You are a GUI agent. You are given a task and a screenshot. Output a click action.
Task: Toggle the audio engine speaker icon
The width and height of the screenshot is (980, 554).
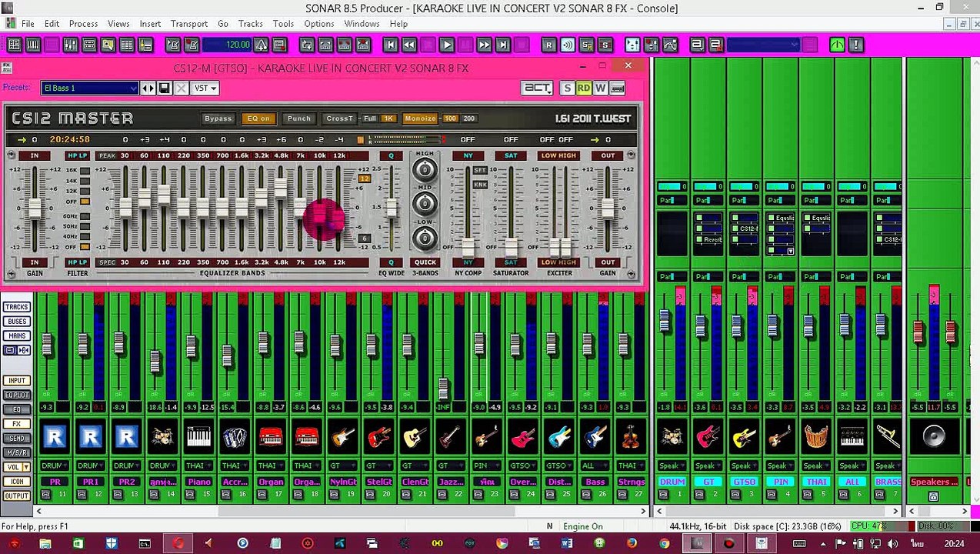click(x=567, y=45)
